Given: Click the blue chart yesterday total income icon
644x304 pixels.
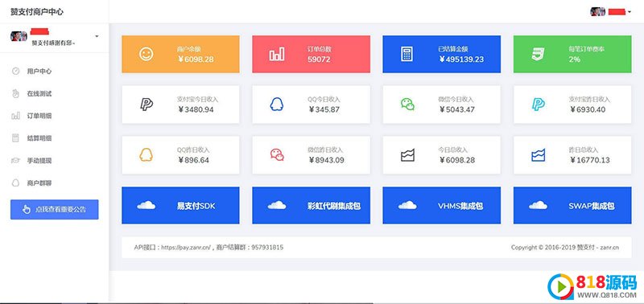Looking at the screenshot, I should (538, 155).
